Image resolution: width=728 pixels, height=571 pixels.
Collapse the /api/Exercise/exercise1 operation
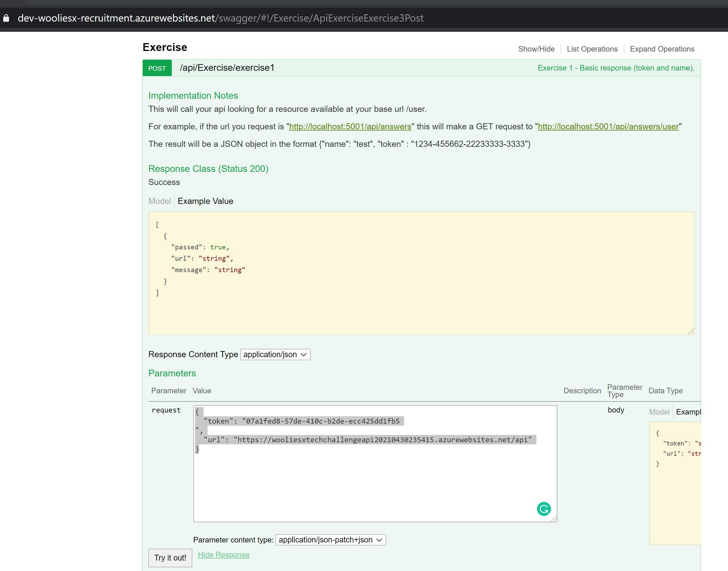pos(227,68)
